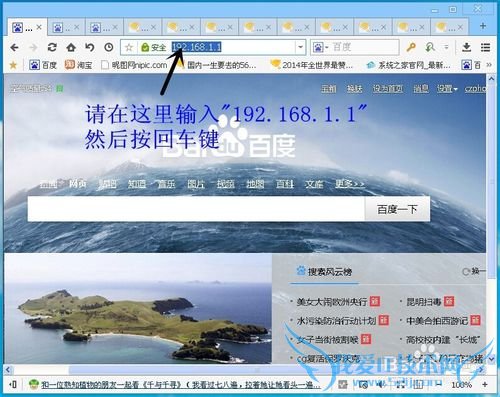The image size is (500, 397).
Task: Open 消息 messages link
Action: pyautogui.click(x=421, y=89)
